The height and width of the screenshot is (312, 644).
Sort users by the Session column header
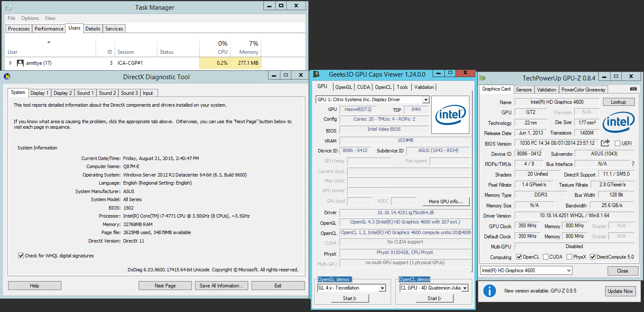pos(136,47)
